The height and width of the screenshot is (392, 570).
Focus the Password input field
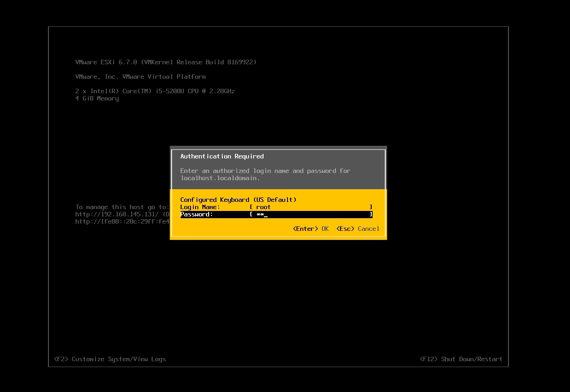click(311, 214)
